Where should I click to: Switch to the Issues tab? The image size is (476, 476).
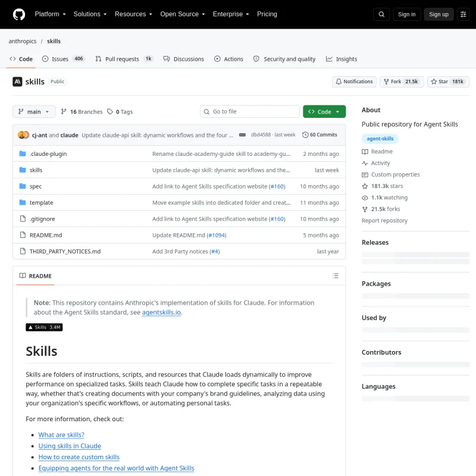(64, 59)
